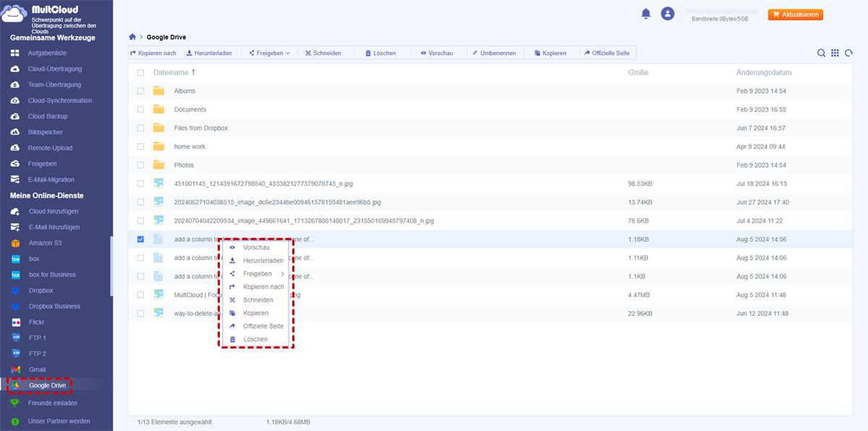The width and height of the screenshot is (868, 431).
Task: Click Offizielle Seite toolbar button
Action: click(606, 53)
